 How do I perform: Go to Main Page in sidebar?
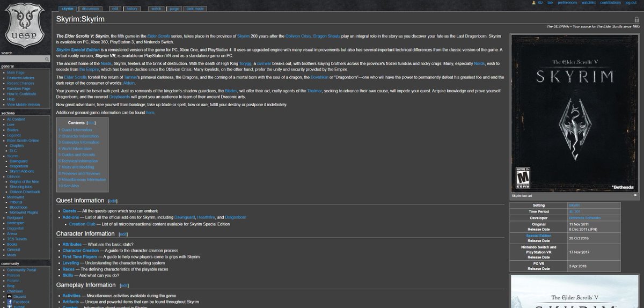point(15,72)
